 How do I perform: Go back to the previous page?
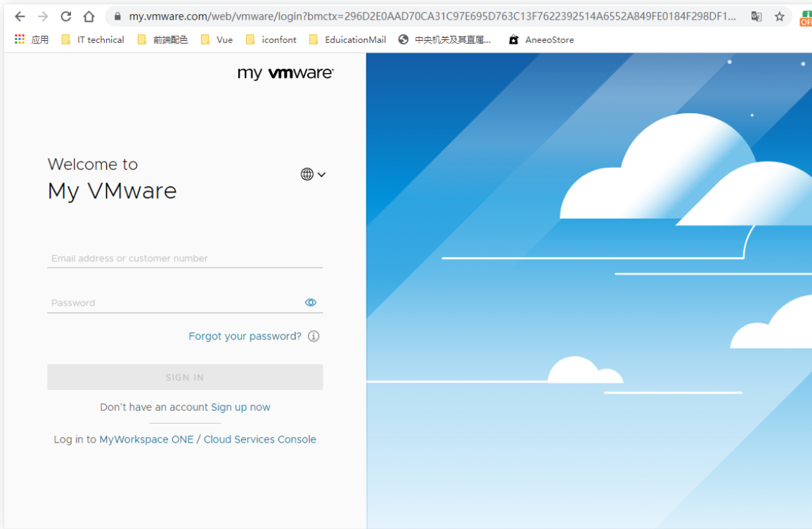[x=20, y=17]
